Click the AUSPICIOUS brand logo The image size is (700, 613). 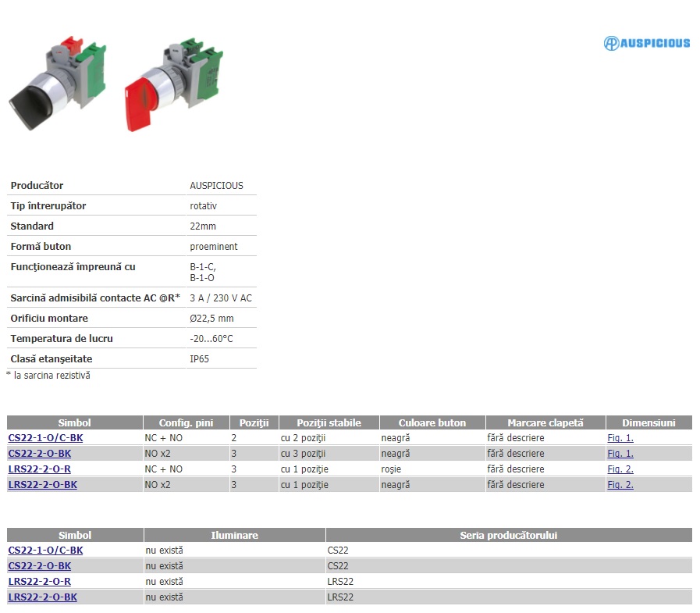point(647,43)
